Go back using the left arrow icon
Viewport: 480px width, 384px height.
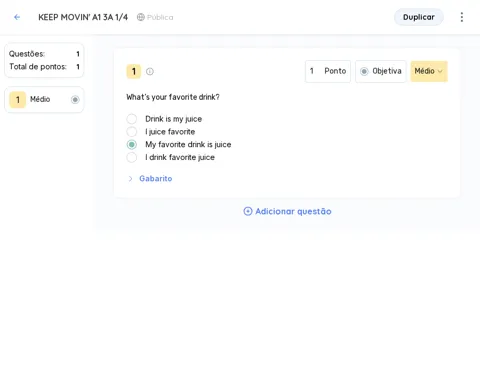[17, 17]
